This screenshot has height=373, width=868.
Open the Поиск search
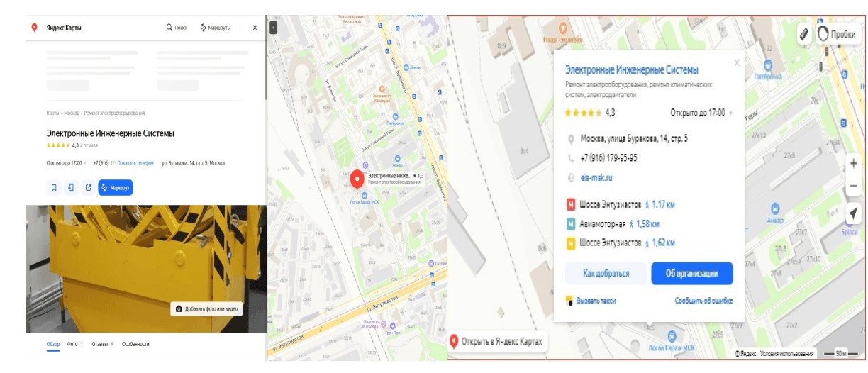point(177,28)
